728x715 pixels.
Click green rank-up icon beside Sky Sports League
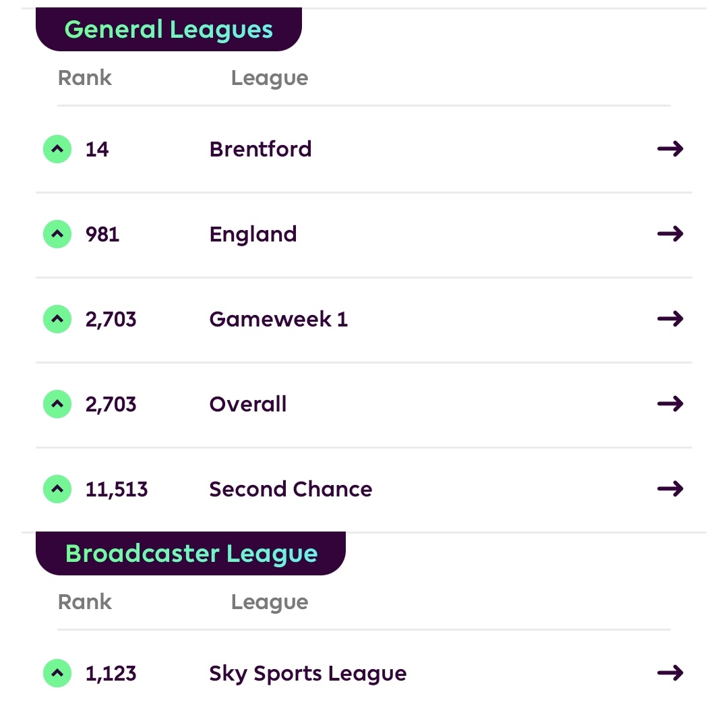tap(57, 673)
